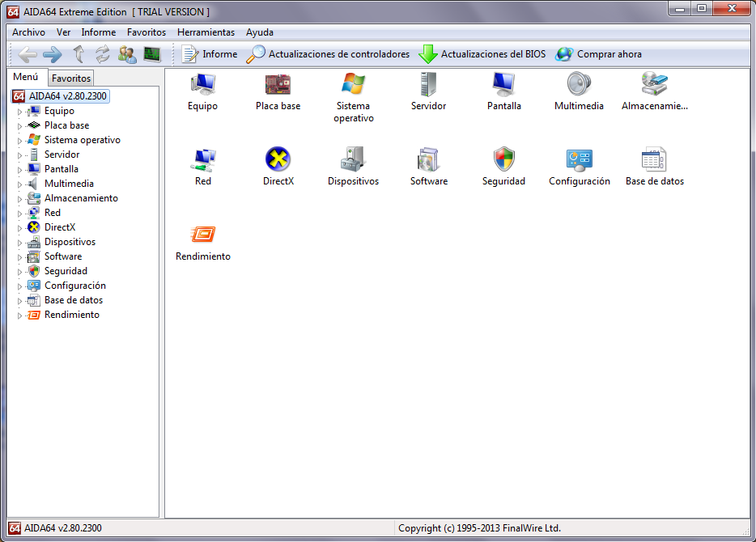The width and height of the screenshot is (756, 542).
Task: Click Actualizaciones de controladores button
Action: click(328, 54)
